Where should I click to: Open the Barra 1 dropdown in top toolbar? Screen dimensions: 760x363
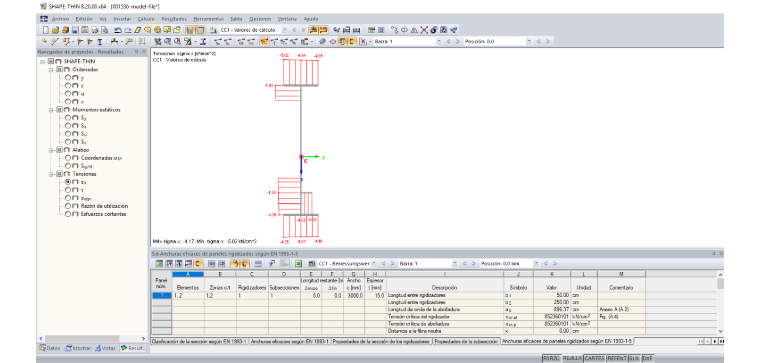439,42
